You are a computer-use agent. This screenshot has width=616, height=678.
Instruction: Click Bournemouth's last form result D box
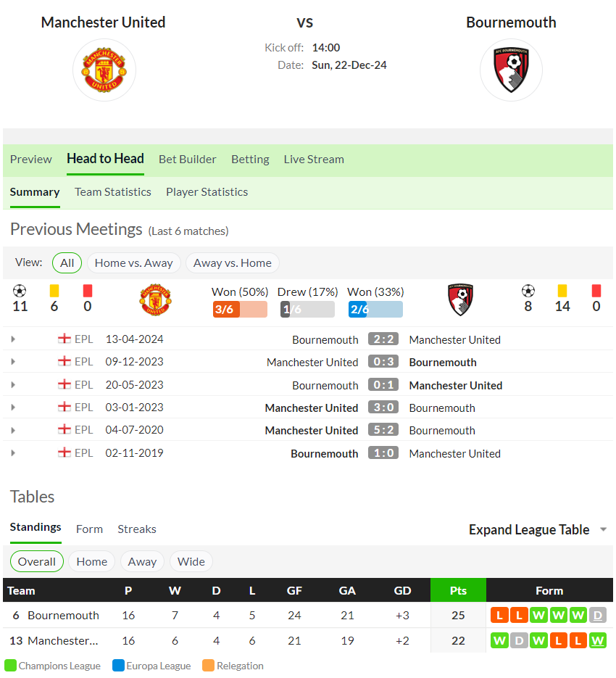tap(597, 615)
